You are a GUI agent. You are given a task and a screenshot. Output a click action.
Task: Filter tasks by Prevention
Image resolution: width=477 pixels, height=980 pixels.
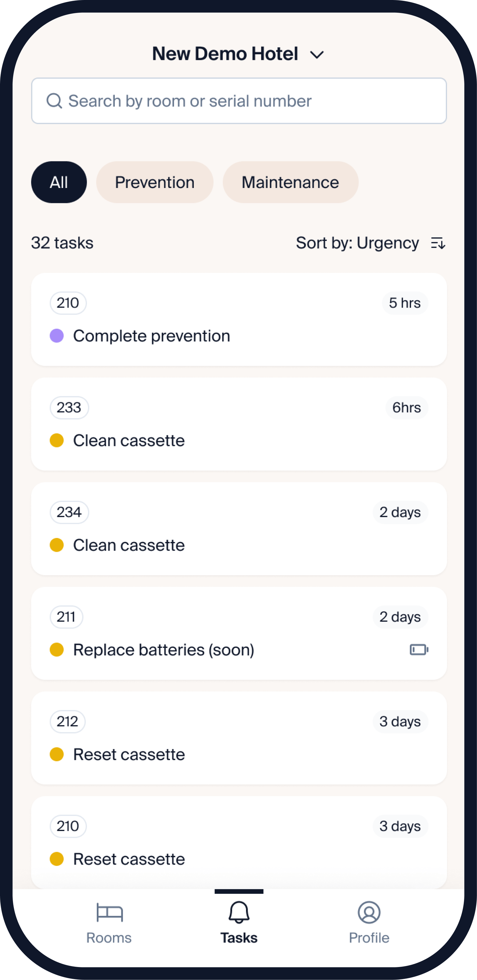[155, 182]
